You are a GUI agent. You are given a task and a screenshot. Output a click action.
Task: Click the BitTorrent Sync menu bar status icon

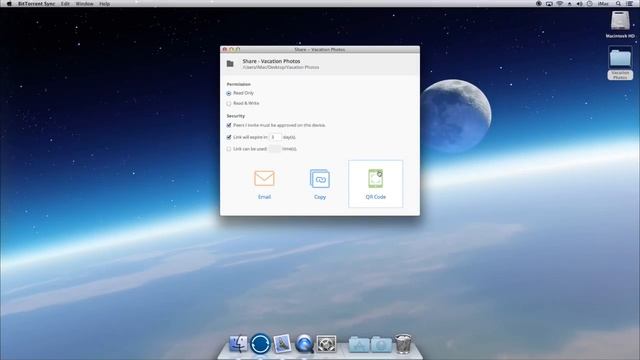(539, 4)
